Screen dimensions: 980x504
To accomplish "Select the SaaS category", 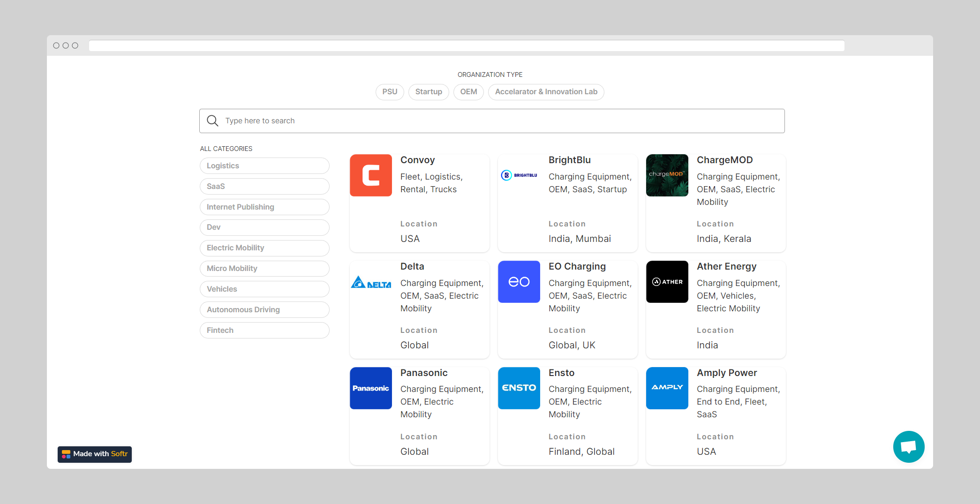I will pyautogui.click(x=264, y=187).
